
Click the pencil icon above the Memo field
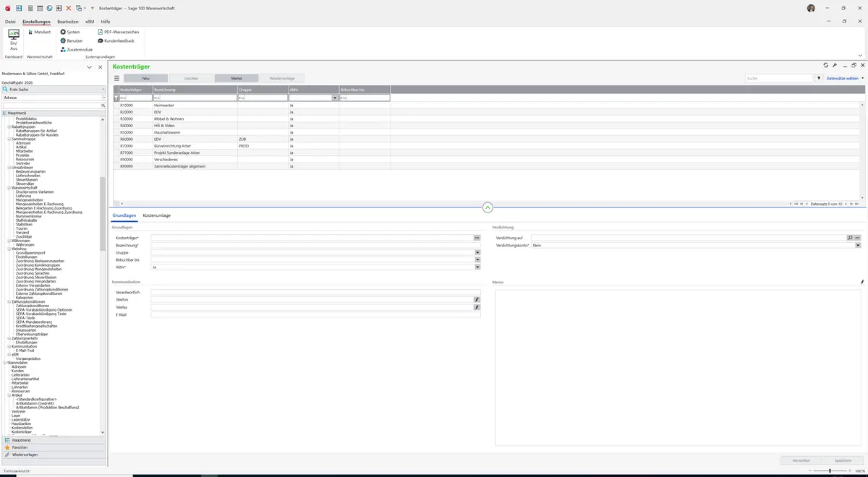pos(861,282)
